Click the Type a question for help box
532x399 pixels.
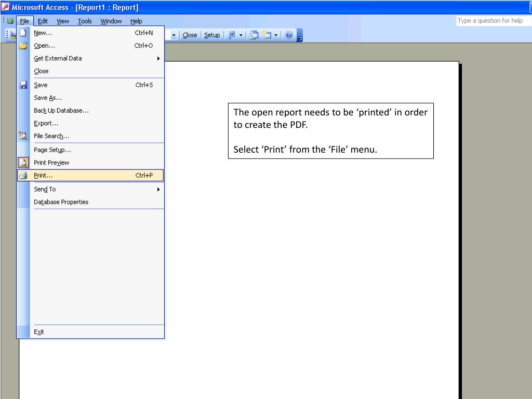coord(494,21)
